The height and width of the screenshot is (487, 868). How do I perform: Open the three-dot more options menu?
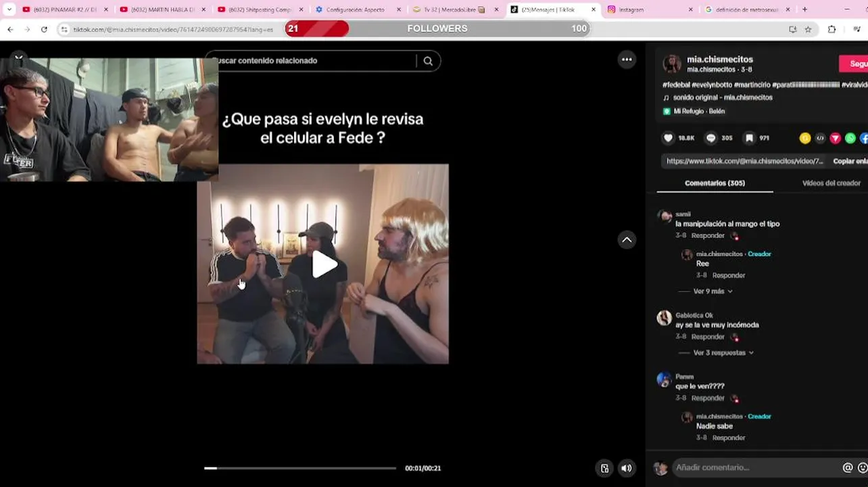(x=627, y=60)
